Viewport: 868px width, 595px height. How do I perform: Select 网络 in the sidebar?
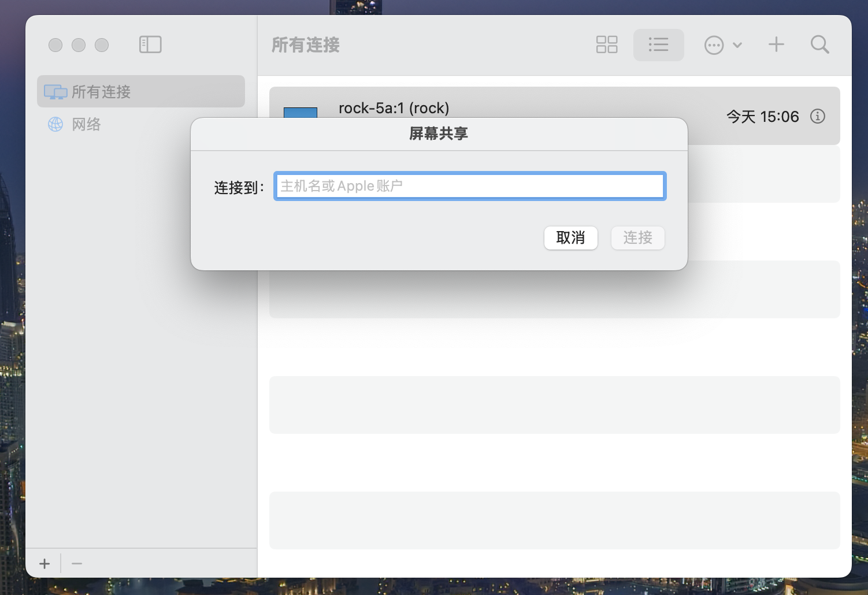tap(87, 124)
